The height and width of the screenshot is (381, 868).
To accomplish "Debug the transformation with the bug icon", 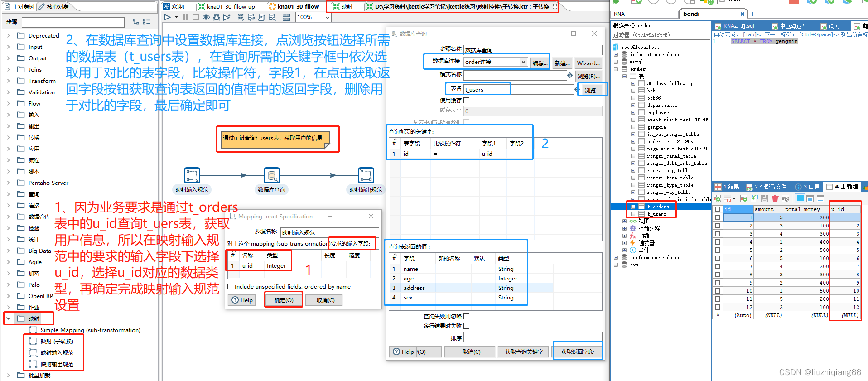I will [x=217, y=17].
